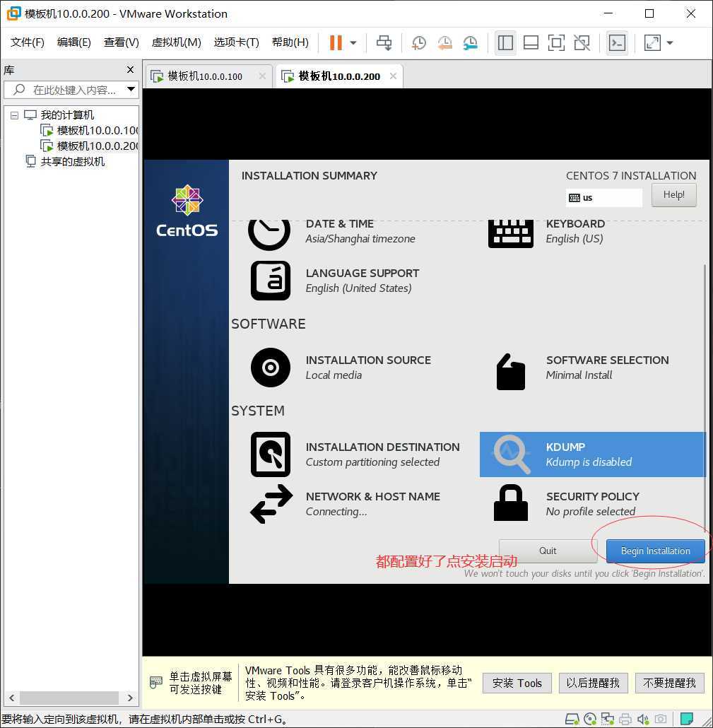Click the sound card status icon
713x728 pixels.
pyautogui.click(x=643, y=720)
